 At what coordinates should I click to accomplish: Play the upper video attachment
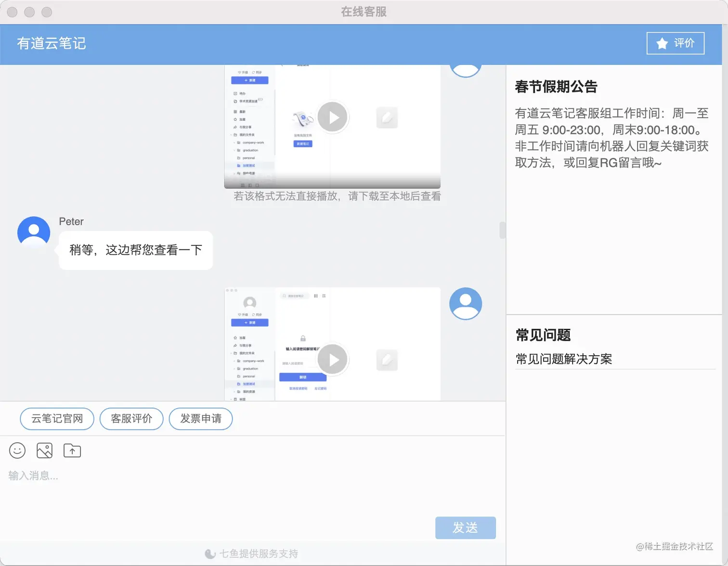[x=332, y=117]
